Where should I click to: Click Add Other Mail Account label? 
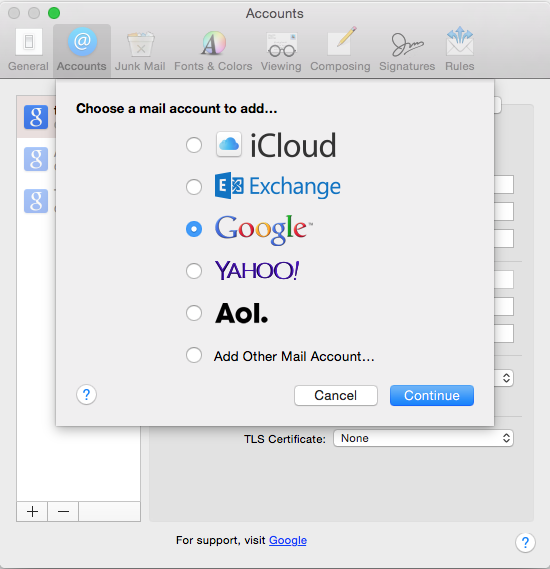point(294,356)
